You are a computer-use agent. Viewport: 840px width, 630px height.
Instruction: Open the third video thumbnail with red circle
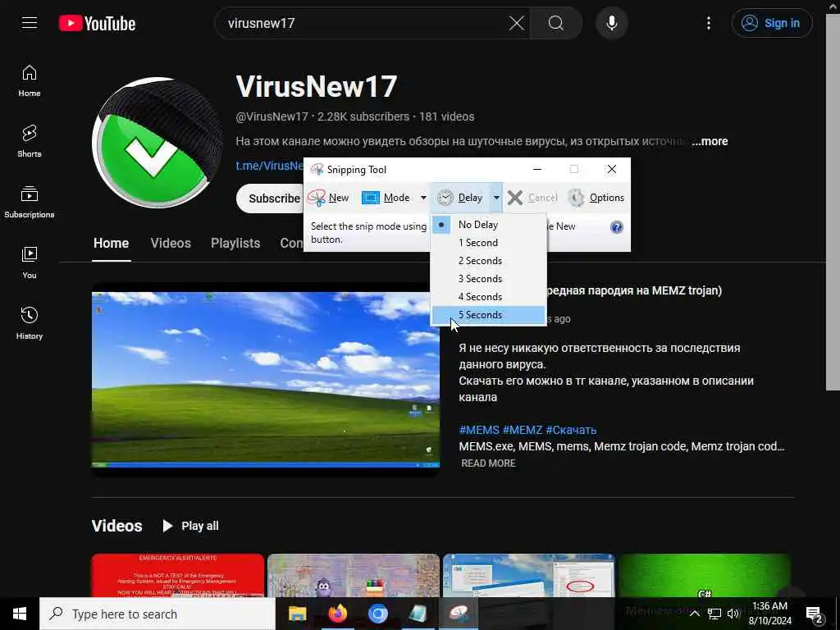point(529,575)
